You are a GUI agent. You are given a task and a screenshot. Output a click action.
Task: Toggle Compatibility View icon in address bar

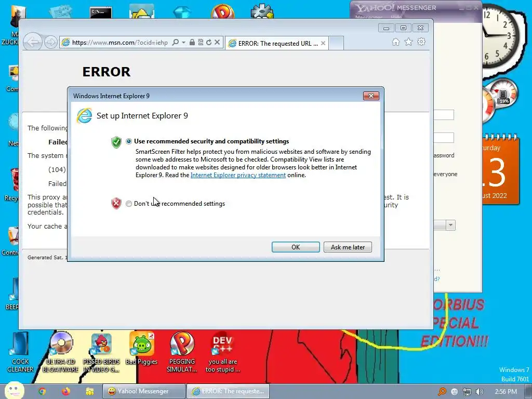201,42
